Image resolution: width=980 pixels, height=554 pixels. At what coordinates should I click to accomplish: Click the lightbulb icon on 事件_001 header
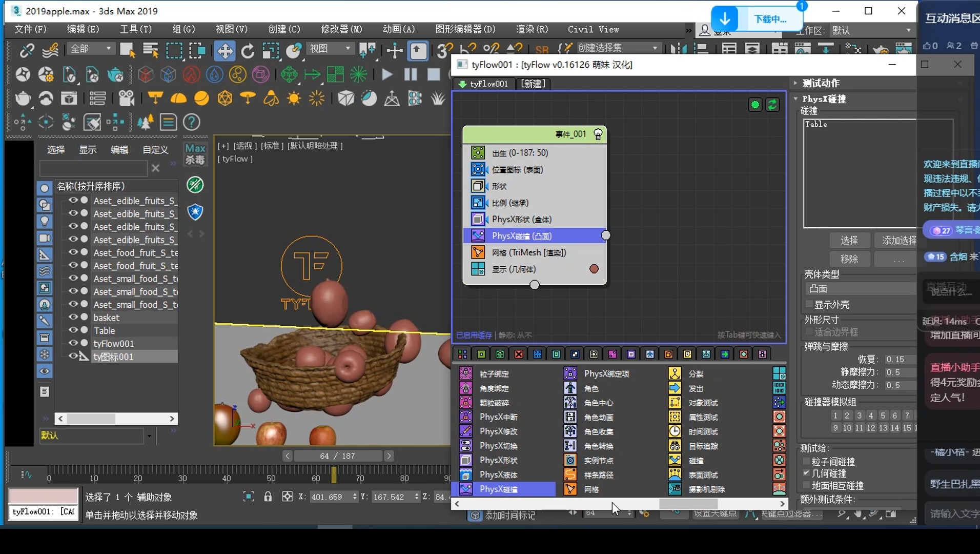[x=598, y=134]
